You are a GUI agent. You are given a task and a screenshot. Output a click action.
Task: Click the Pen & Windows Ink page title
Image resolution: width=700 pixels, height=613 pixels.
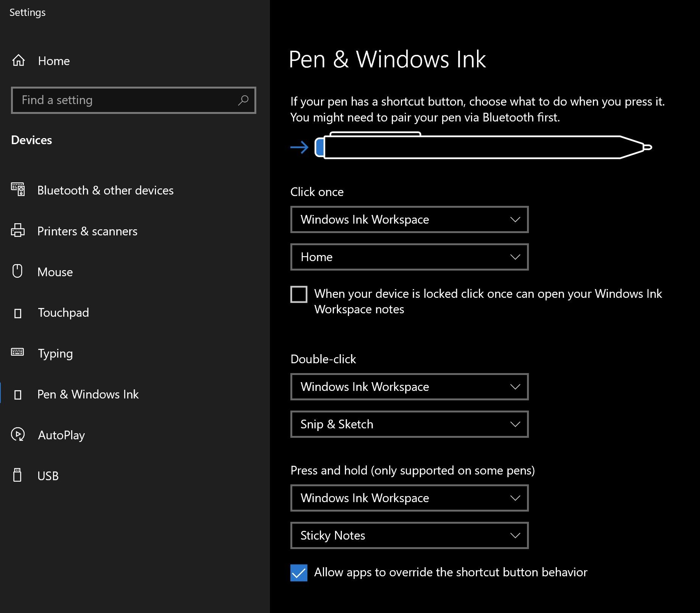click(x=387, y=59)
